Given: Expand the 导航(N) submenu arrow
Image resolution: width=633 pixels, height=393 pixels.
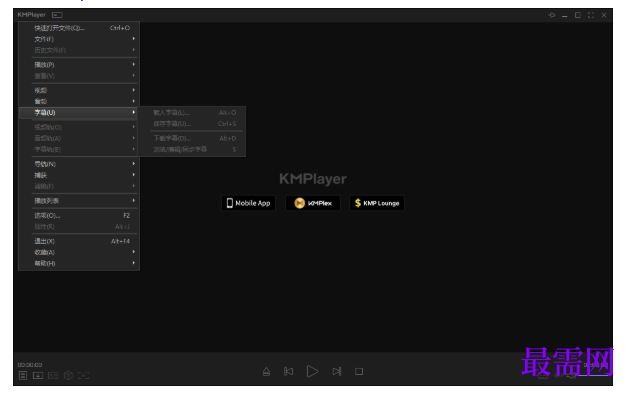Looking at the screenshot, I should point(134,164).
